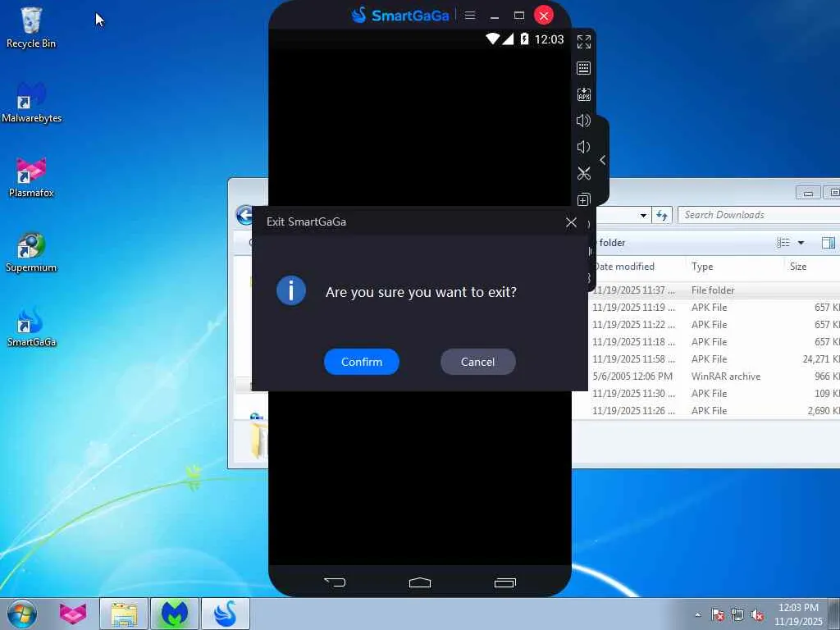Click the multi-instance plus icon

(584, 199)
